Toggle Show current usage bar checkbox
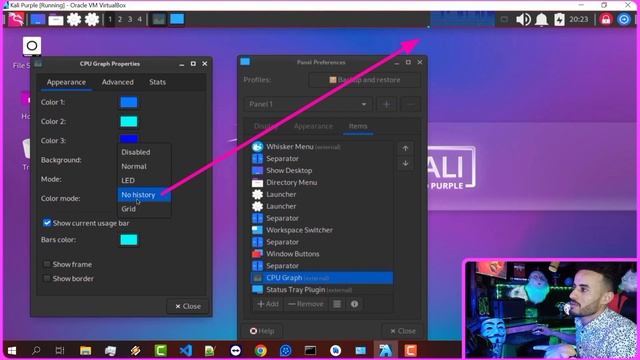This screenshot has height=360, width=640. 47,223
